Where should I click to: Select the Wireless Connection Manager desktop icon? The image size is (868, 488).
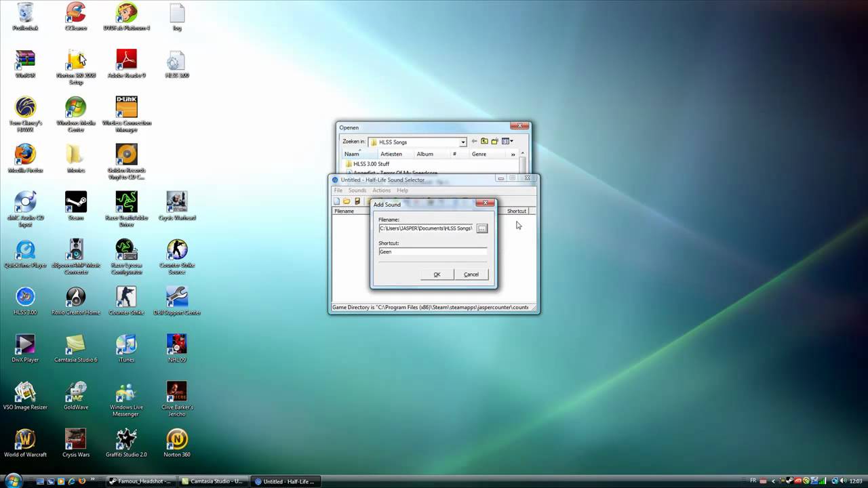click(126, 114)
